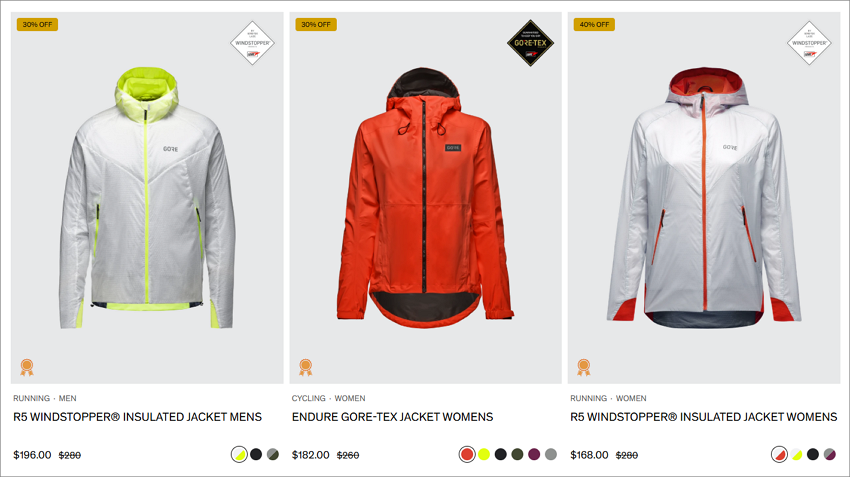Click the award ribbon icon under the women's R5 jacket
Screen dimensions: 850x477
[584, 368]
